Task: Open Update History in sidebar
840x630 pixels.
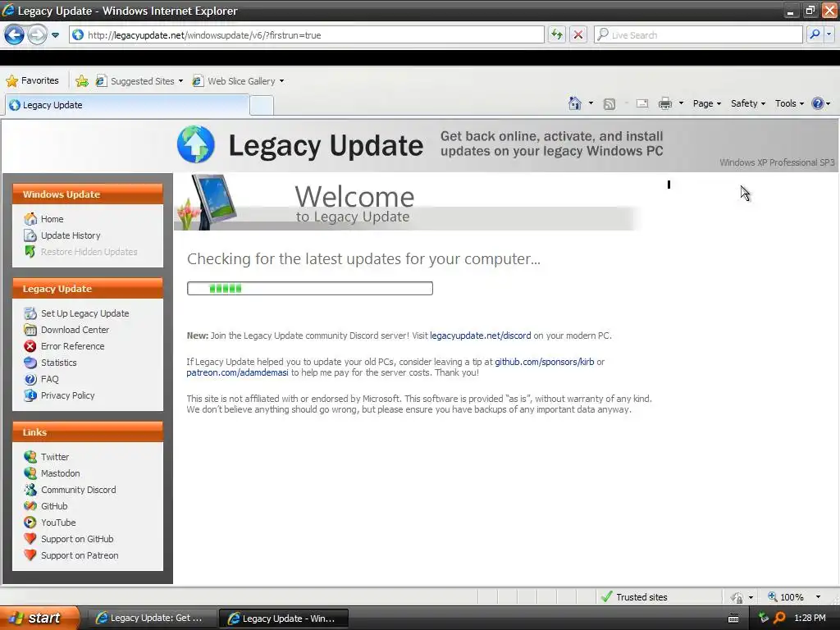Action: pos(71,235)
